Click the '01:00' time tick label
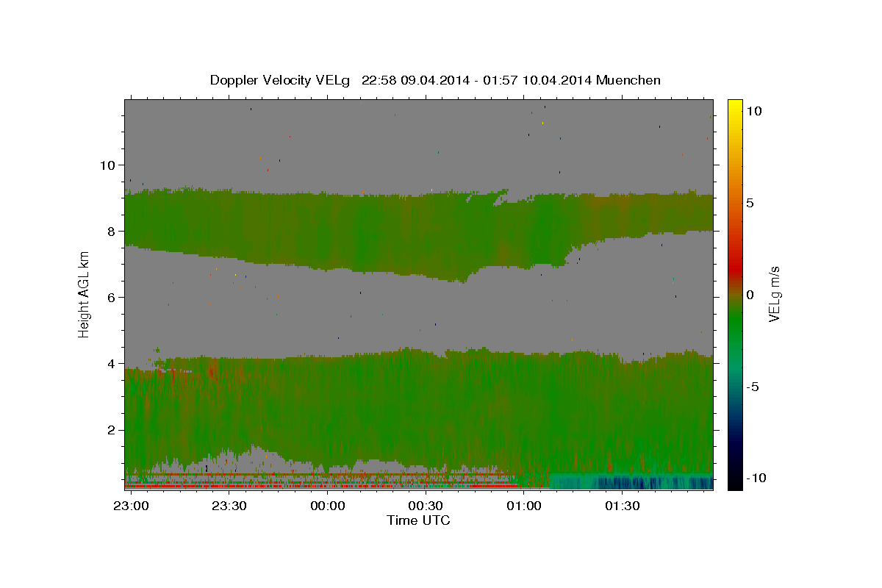882x588 pixels. 524,506
